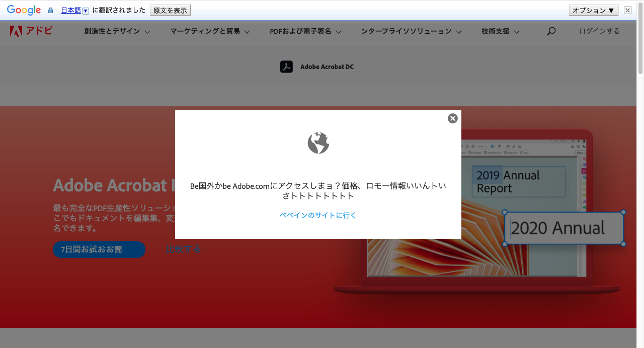The image size is (644, 348).
Task: Click the 2019 Annual Report text in hero image
Action: 519,182
